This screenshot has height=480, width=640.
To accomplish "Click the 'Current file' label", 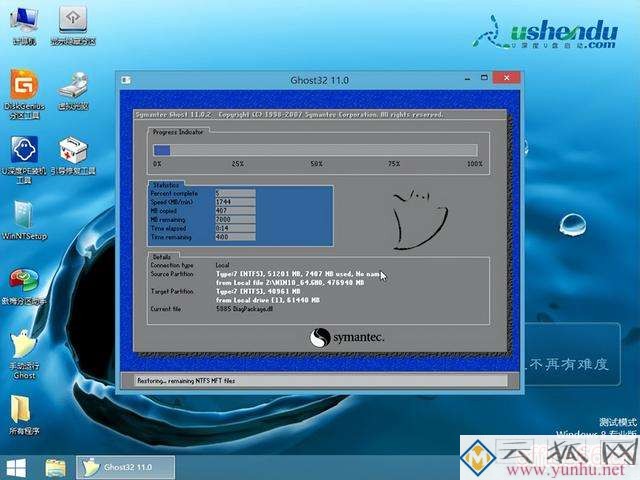I will click(x=166, y=309).
